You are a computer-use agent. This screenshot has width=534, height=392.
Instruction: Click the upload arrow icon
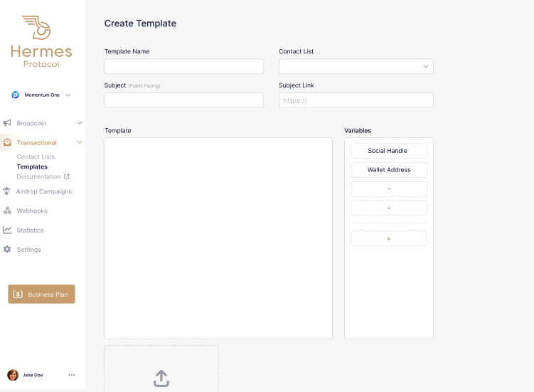tap(161, 378)
